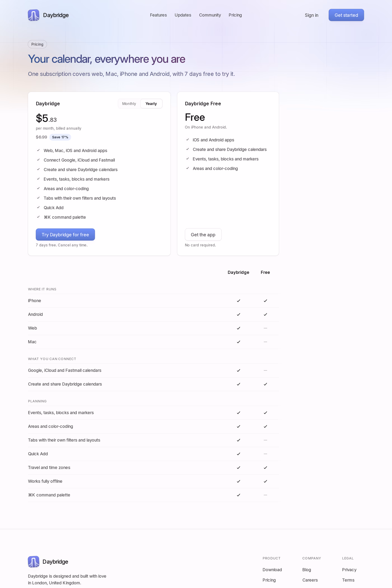
Task: Open the Terms footer link
Action: click(348, 580)
